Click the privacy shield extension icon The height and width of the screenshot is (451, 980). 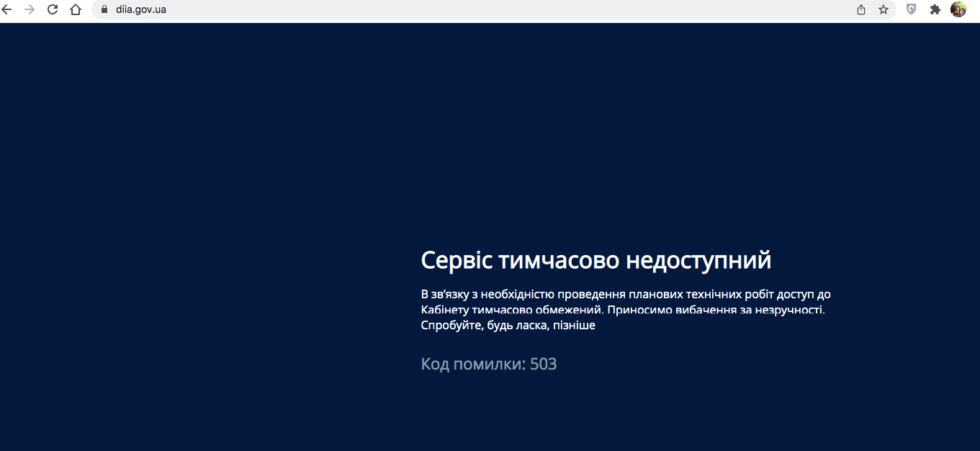point(911,10)
